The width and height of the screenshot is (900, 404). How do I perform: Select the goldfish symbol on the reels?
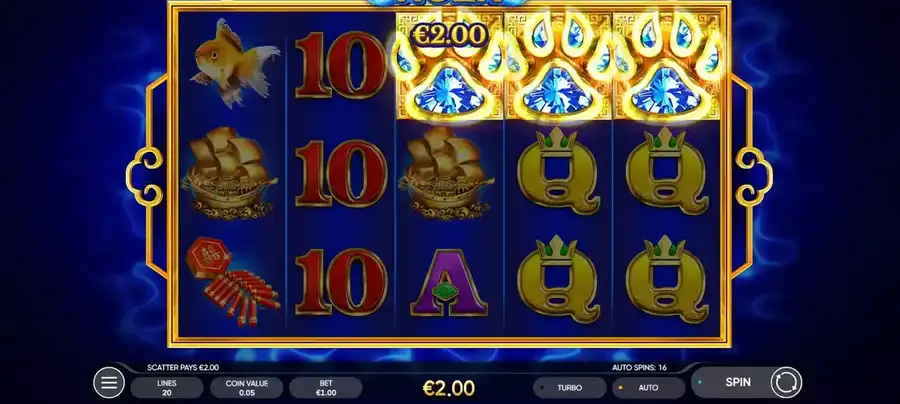(234, 62)
